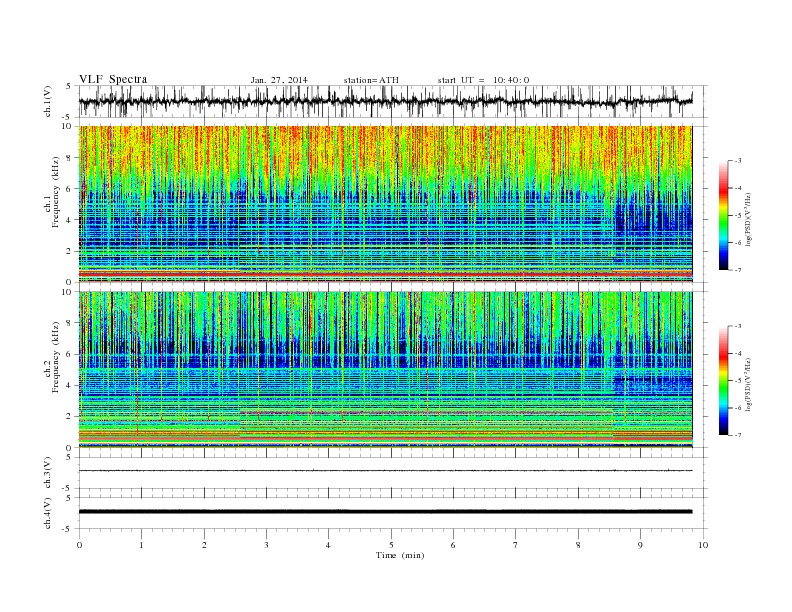Click the ch.1 colorbar "log(PSD)(V²/Hz)" label
The image size is (792, 612).
click(749, 218)
